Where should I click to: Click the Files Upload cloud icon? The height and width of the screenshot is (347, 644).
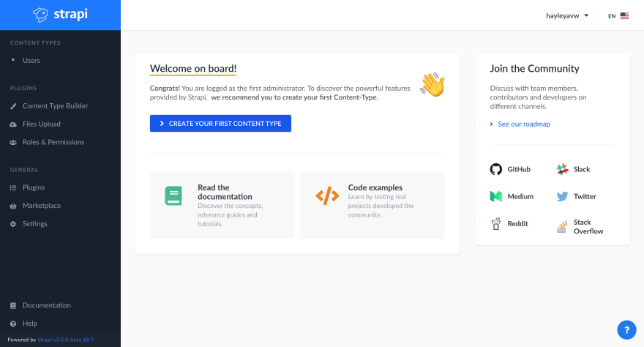[x=13, y=124]
